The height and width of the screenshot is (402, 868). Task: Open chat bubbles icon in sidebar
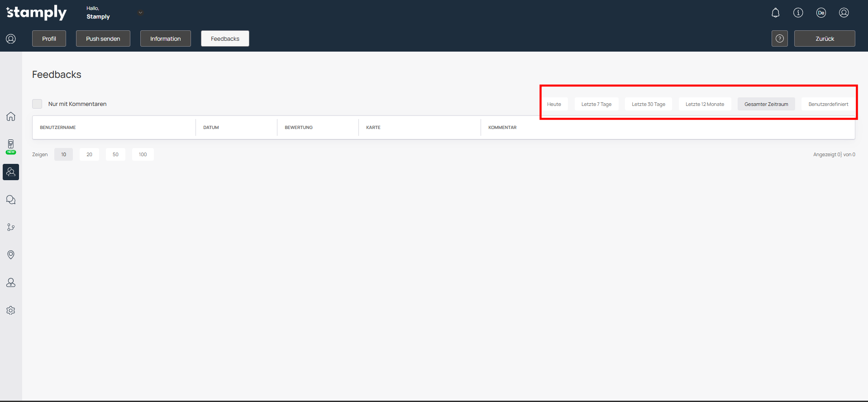pos(11,200)
